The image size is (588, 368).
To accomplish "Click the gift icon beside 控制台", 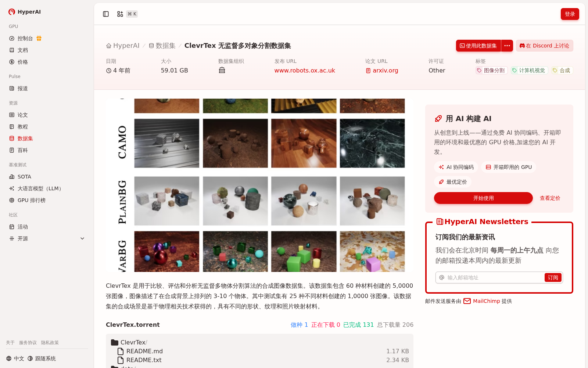I will (x=39, y=38).
